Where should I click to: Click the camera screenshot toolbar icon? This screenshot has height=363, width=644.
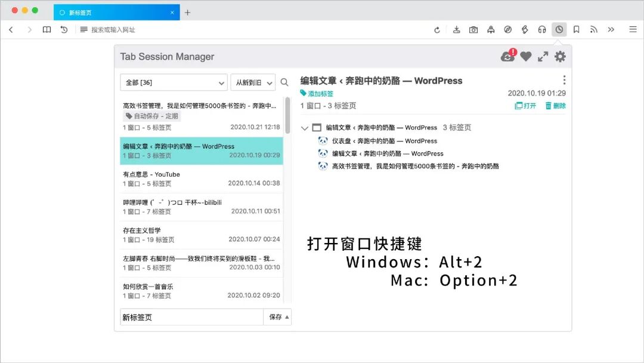pos(473,30)
